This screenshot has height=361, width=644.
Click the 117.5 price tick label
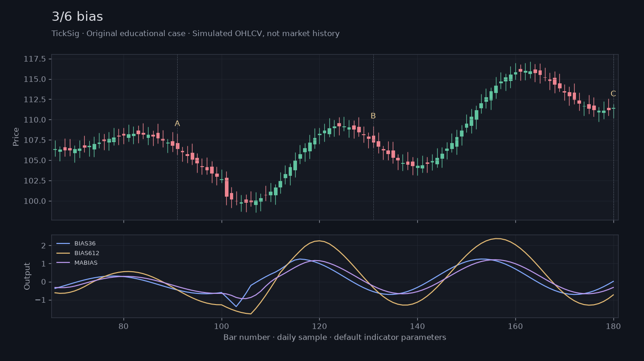[x=35, y=59]
